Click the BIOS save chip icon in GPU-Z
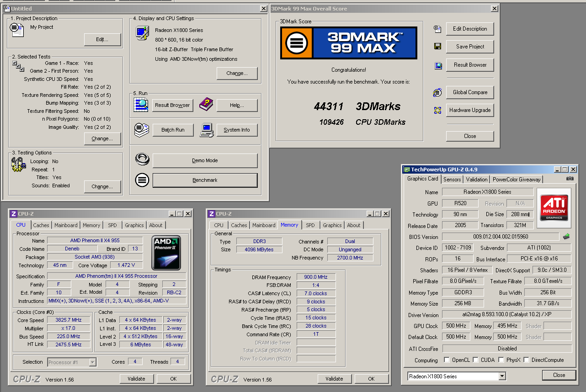Viewport: 586px width, 392px height. pos(566,237)
